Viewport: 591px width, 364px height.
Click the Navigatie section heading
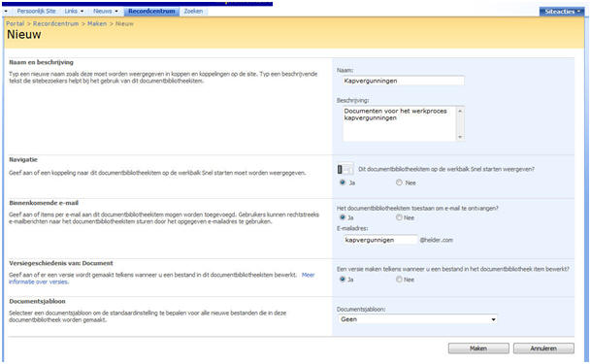[x=23, y=159]
